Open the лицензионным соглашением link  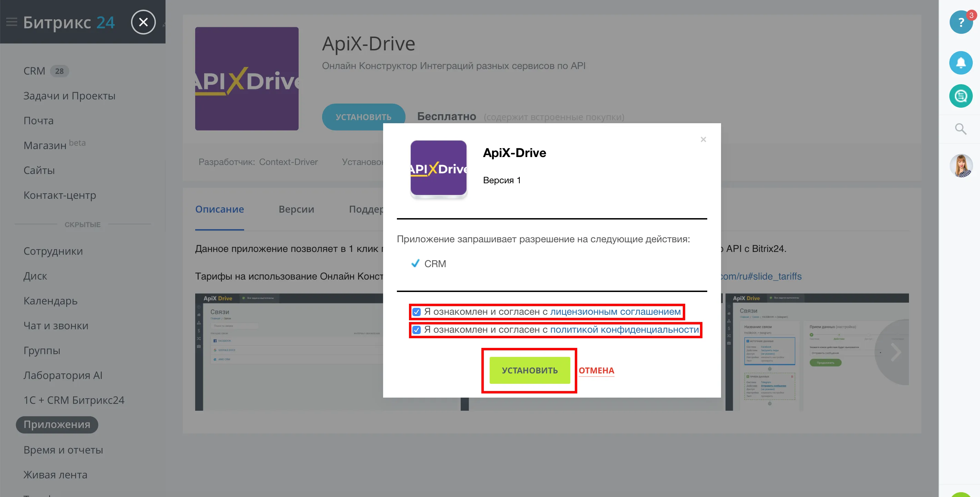pos(615,312)
